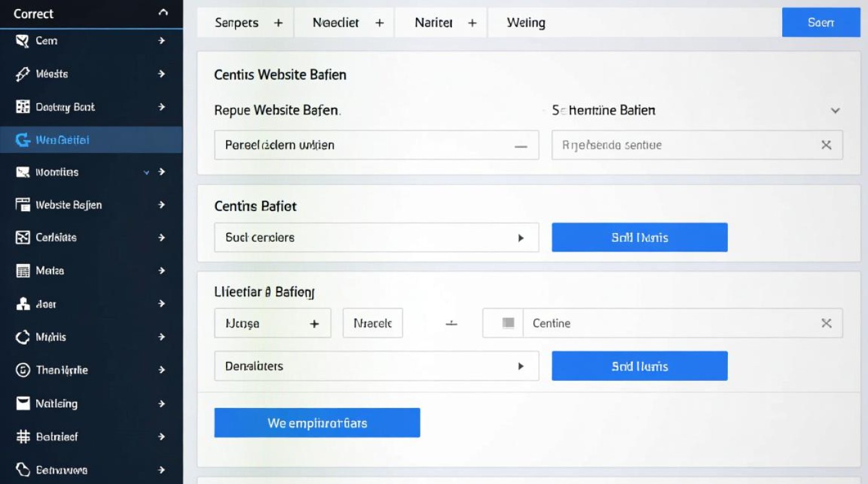Clear the Rnjeisenda sentiue field with X
The width and height of the screenshot is (868, 484).
826,145
